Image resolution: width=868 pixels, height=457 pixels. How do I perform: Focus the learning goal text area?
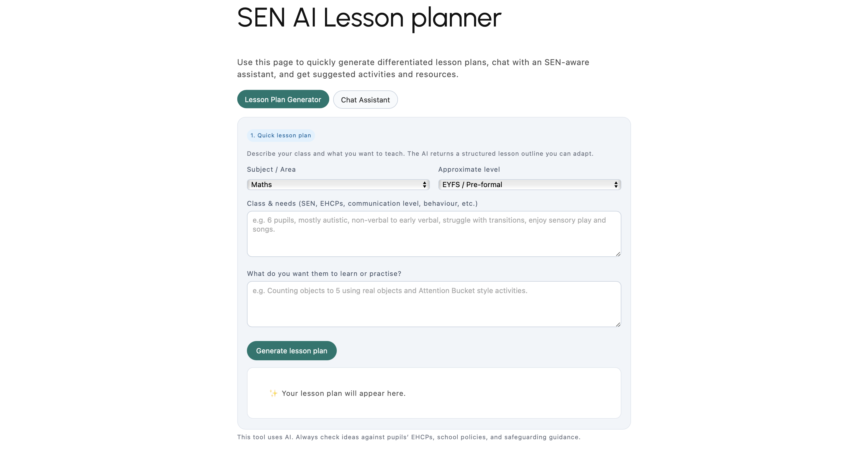(x=433, y=304)
